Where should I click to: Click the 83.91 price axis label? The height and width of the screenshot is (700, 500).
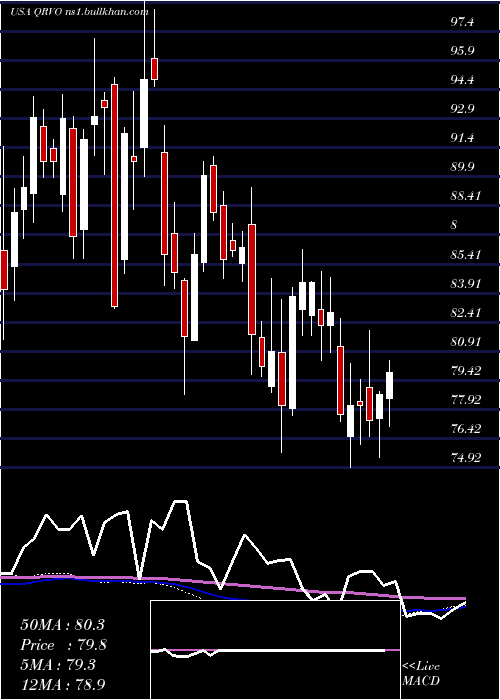pos(466,284)
